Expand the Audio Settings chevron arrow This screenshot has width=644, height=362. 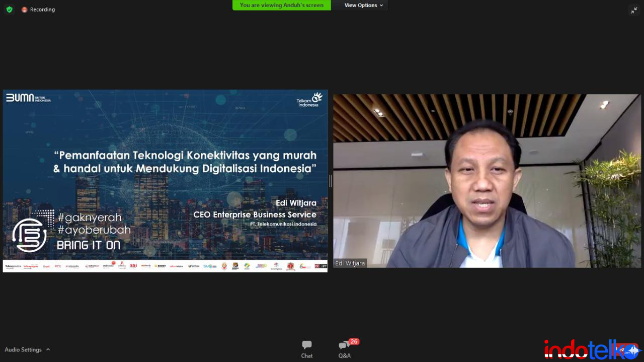click(x=48, y=349)
